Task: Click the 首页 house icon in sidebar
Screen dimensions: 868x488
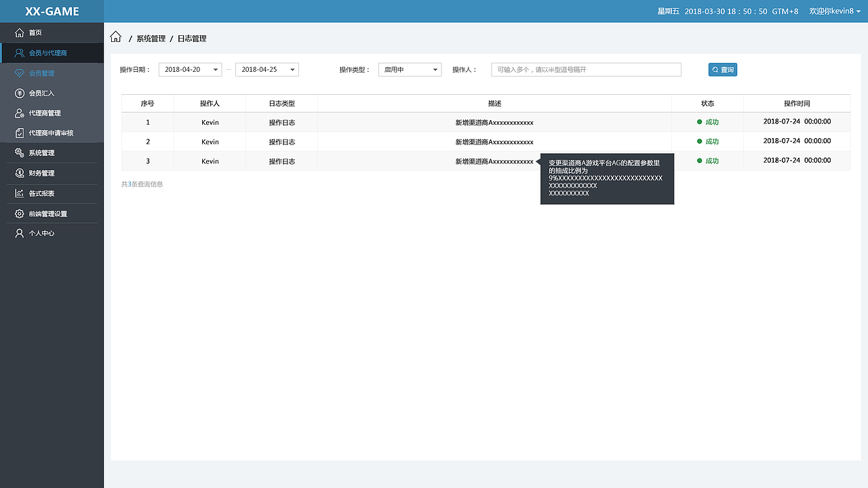Action: (x=19, y=33)
